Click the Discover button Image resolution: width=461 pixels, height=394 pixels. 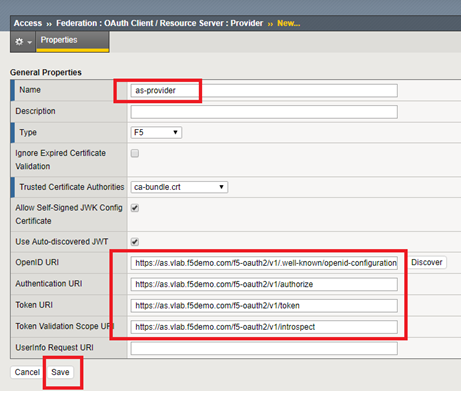427,262
